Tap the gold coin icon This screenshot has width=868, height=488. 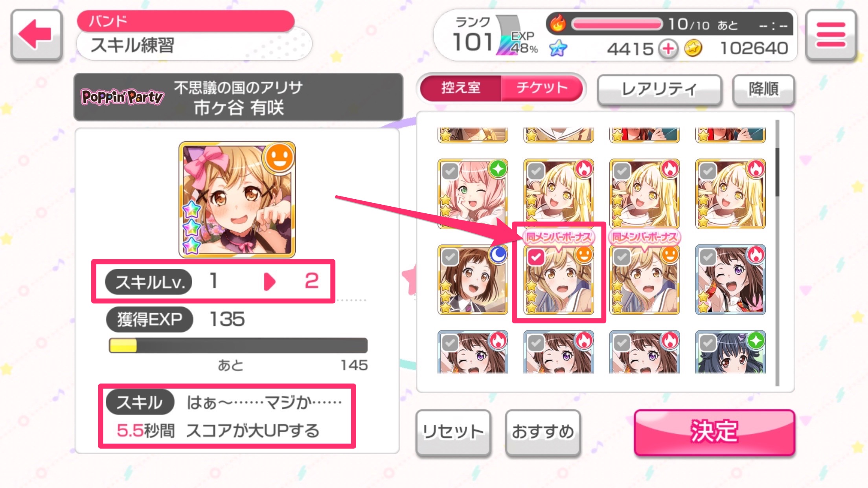point(693,49)
